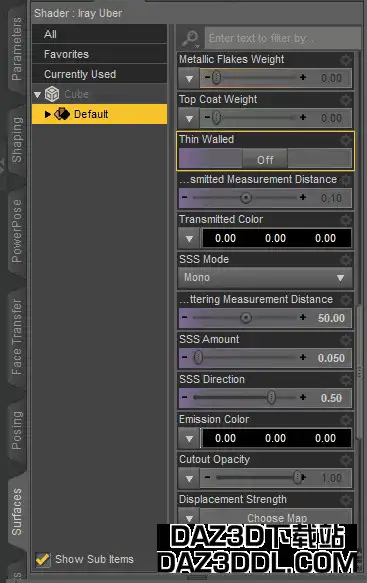Click the filter text input field
367x583 pixels.
click(x=283, y=38)
